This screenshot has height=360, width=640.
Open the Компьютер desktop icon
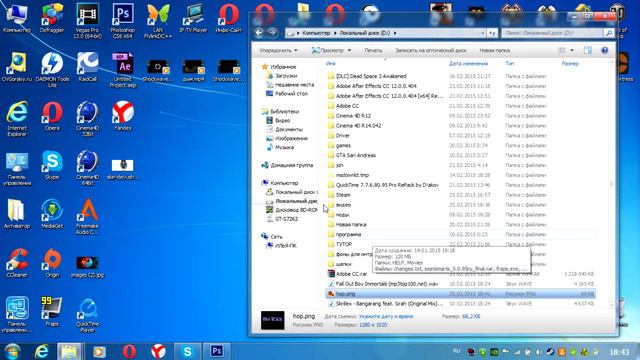pos(17,18)
